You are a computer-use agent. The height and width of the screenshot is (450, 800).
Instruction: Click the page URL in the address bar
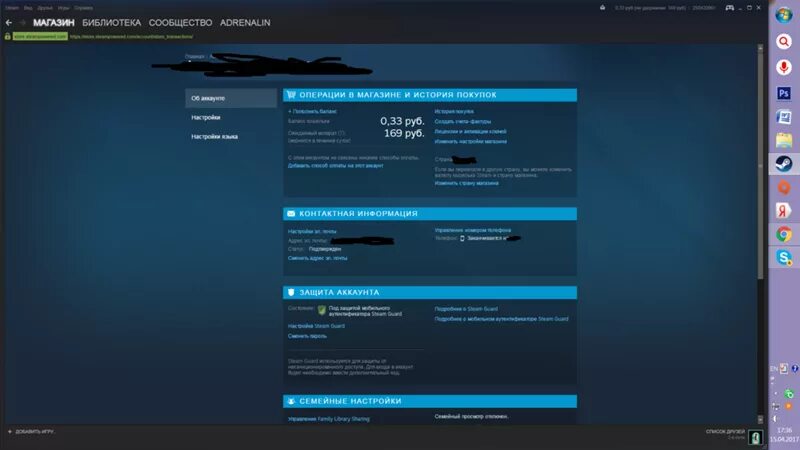[x=132, y=36]
